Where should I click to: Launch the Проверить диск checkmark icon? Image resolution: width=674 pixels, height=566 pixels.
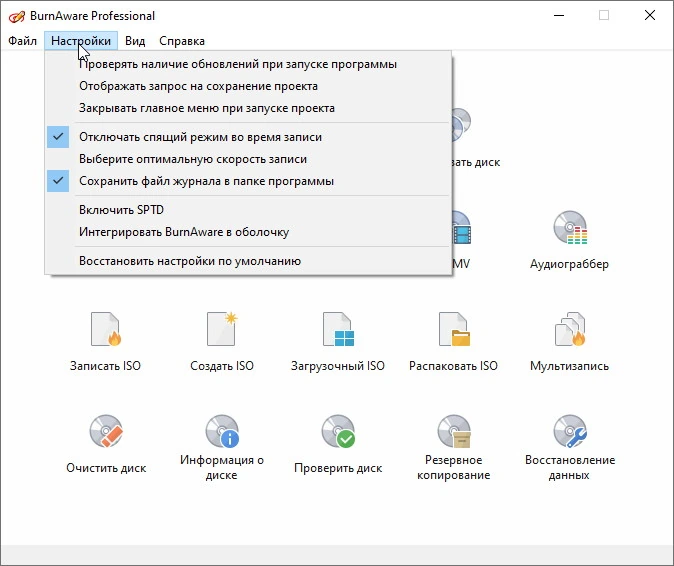point(338,431)
